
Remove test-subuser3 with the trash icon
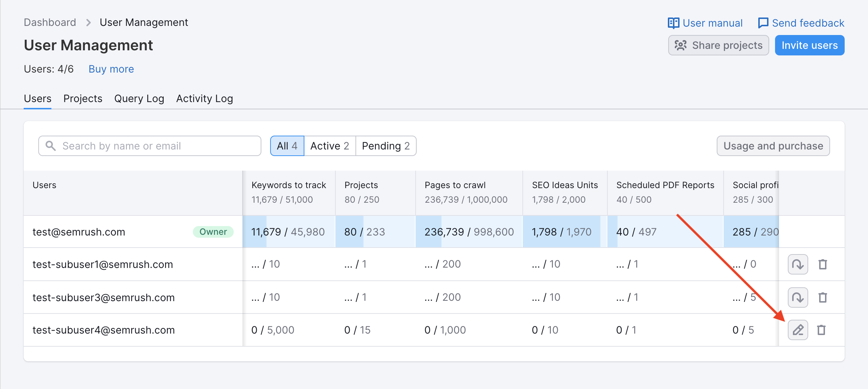(x=822, y=297)
